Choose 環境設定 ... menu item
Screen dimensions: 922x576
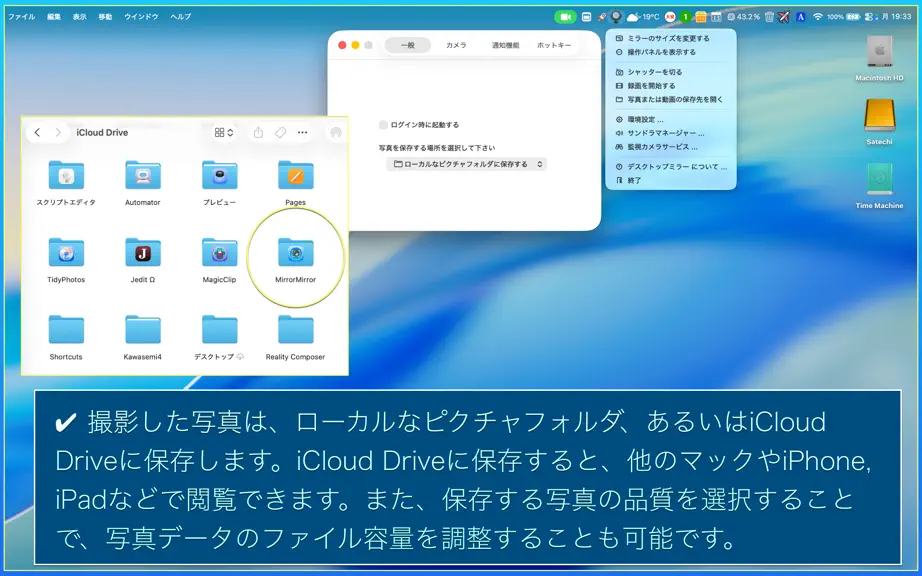[x=671, y=119]
